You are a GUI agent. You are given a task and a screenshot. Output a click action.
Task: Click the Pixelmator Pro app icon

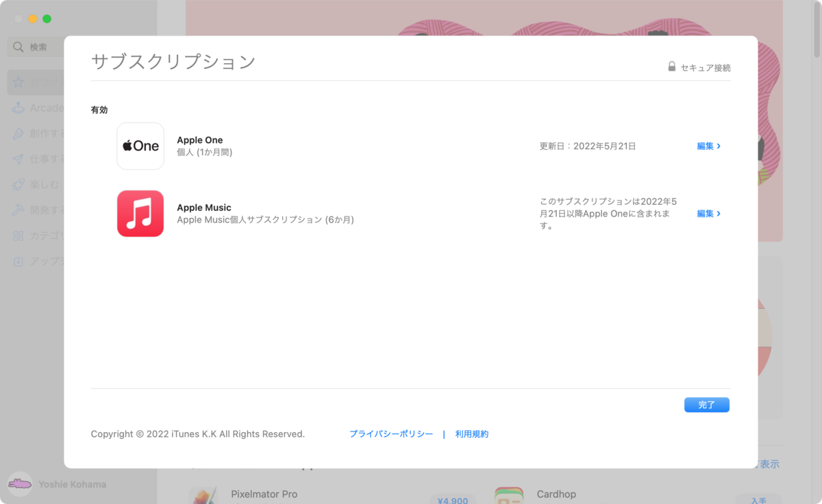(203, 496)
